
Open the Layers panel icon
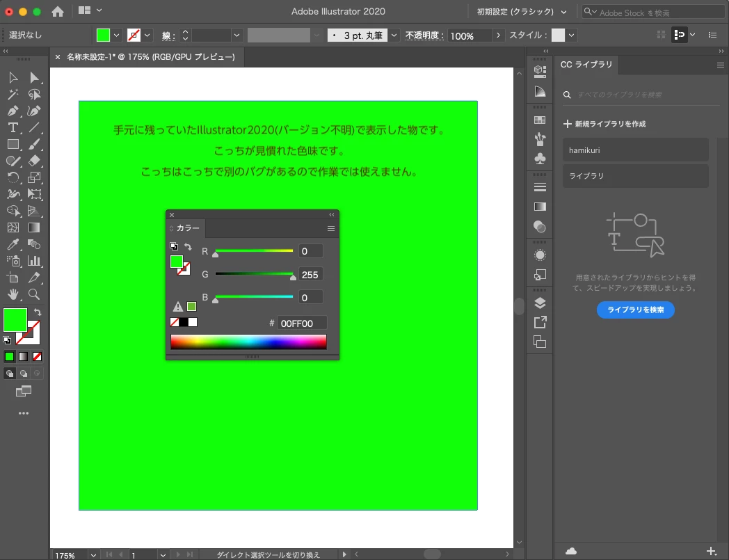click(x=540, y=303)
